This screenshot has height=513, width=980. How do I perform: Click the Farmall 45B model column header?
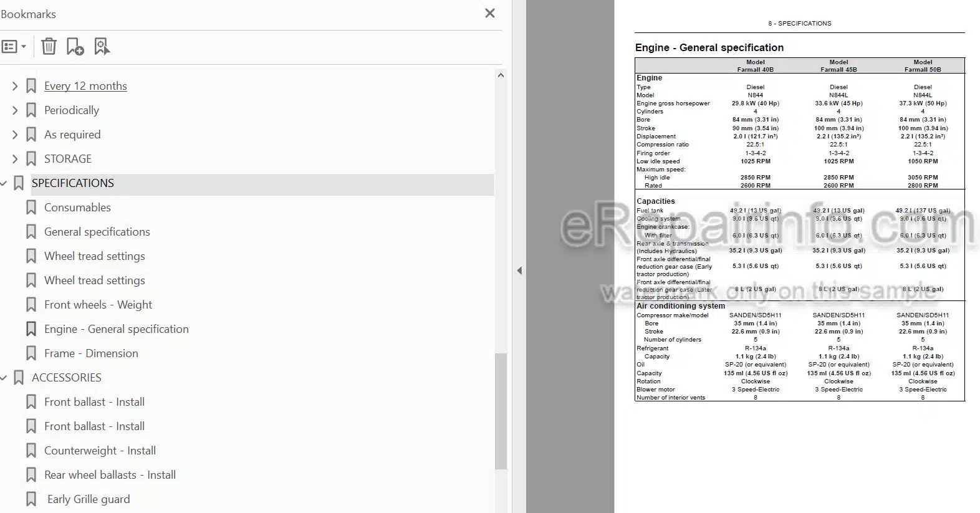(838, 66)
